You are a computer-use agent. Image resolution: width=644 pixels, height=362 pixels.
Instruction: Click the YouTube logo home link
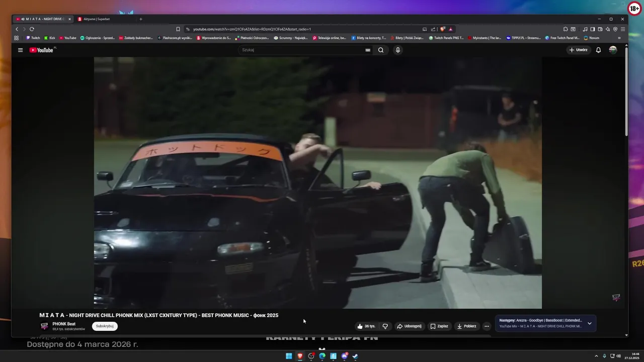tap(41, 50)
